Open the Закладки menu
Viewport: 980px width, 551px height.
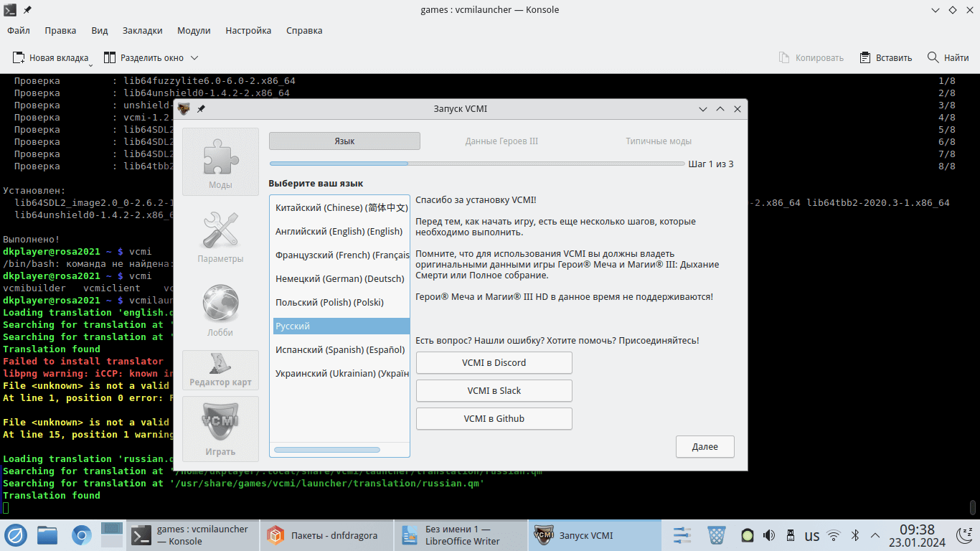tap(143, 30)
